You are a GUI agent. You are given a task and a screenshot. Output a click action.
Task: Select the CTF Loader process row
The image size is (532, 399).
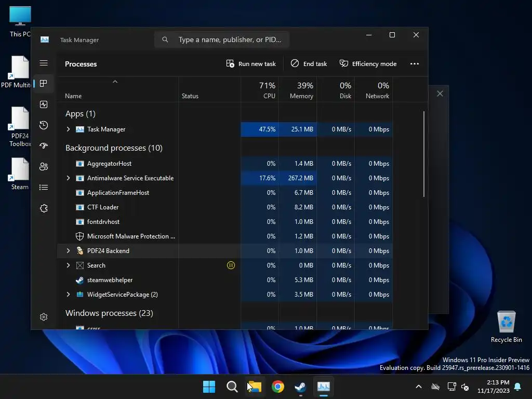pyautogui.click(x=225, y=207)
